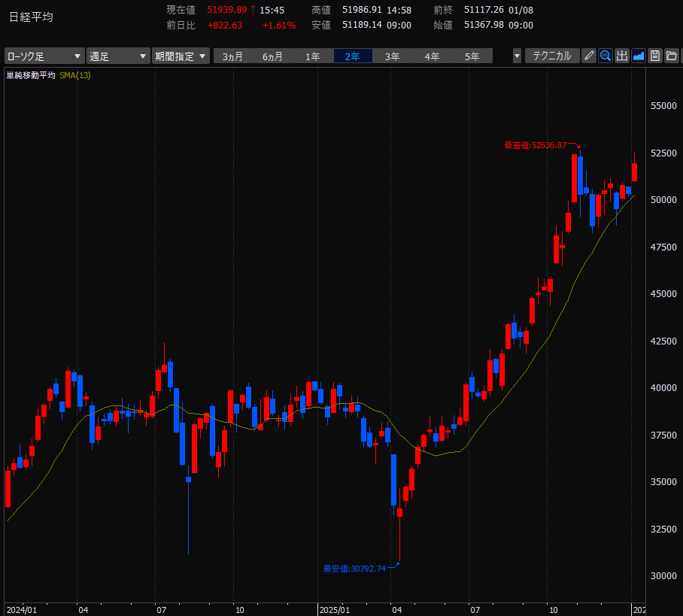Image resolution: width=683 pixels, height=616 pixels.
Task: Select the 3ヵ月 period tab
Action: coord(232,56)
